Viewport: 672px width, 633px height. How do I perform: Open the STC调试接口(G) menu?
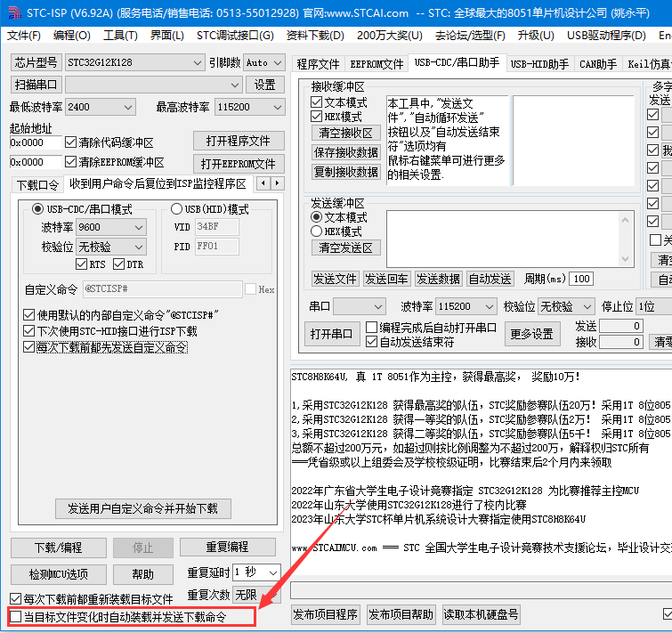[235, 35]
